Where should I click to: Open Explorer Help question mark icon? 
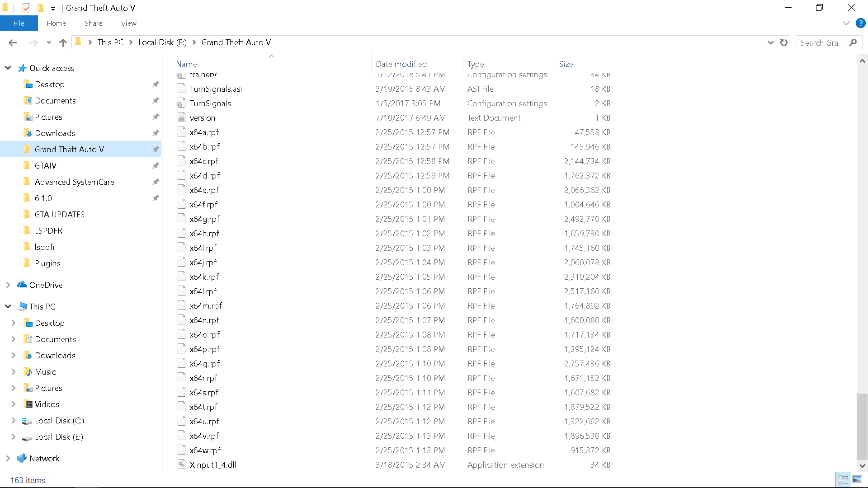860,23
